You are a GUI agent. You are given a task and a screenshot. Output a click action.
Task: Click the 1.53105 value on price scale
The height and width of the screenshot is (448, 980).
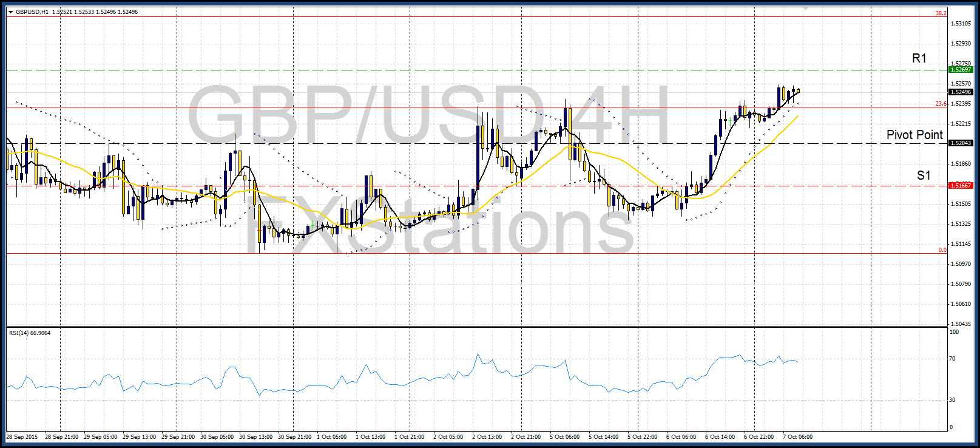[961, 24]
